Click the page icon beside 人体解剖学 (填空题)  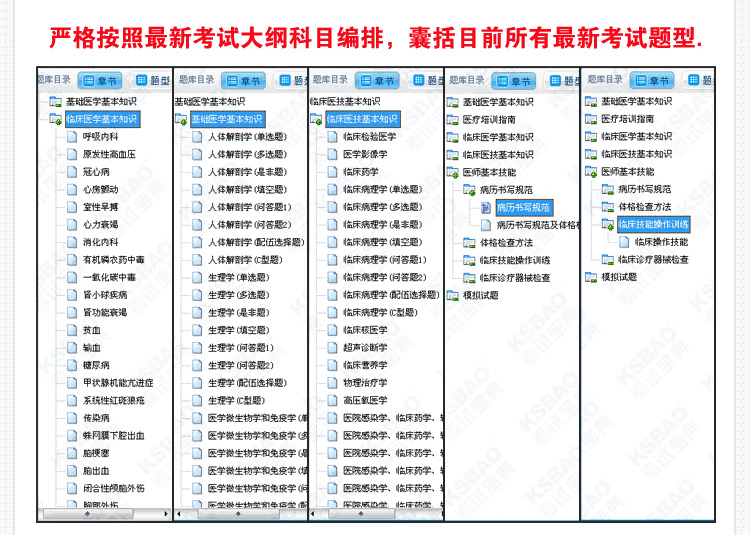click(197, 190)
